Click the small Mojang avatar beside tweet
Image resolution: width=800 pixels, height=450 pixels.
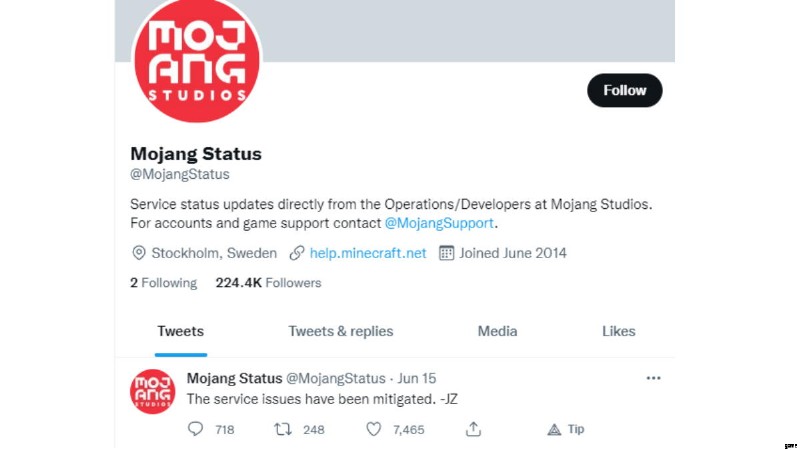point(153,391)
